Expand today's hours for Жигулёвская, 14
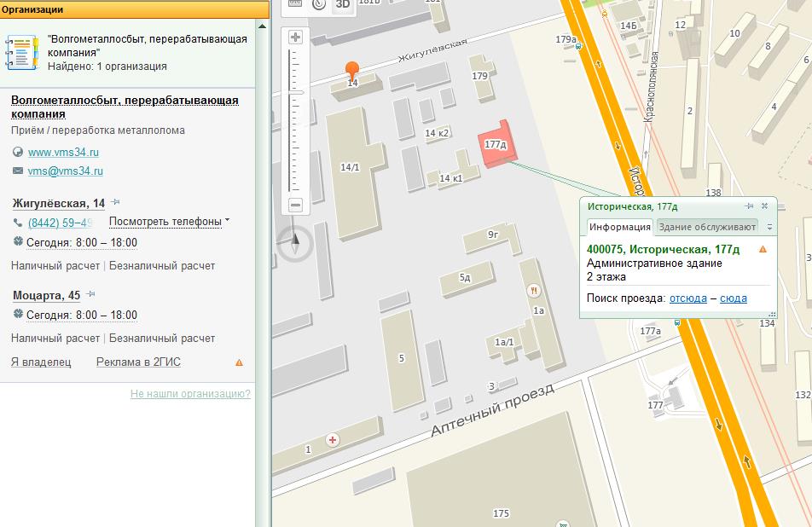This screenshot has width=812, height=527. tap(81, 242)
